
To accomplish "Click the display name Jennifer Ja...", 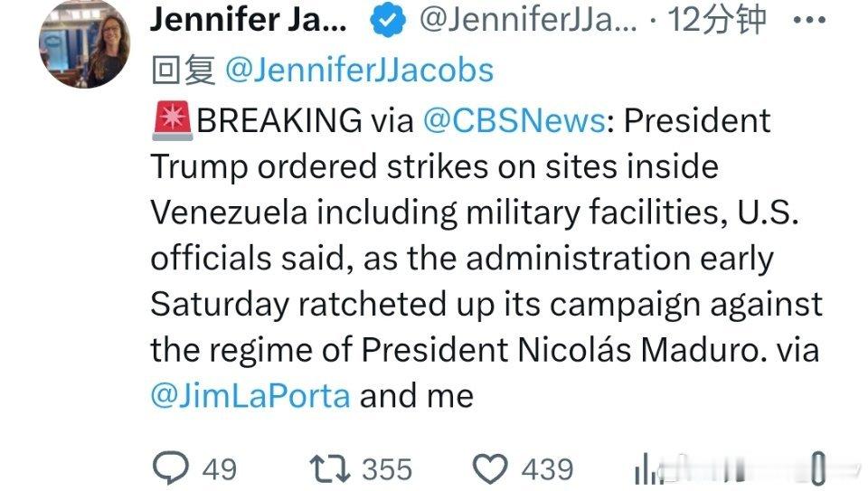I will [248, 21].
